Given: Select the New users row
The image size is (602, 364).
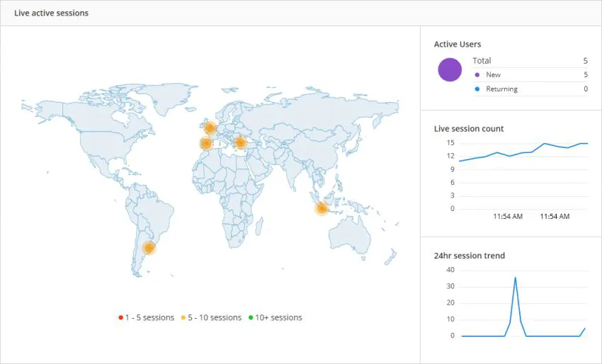Looking at the screenshot, I should [x=530, y=75].
